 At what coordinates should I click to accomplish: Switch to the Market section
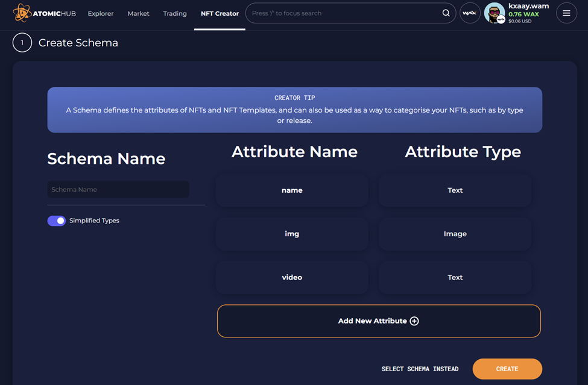tap(138, 13)
